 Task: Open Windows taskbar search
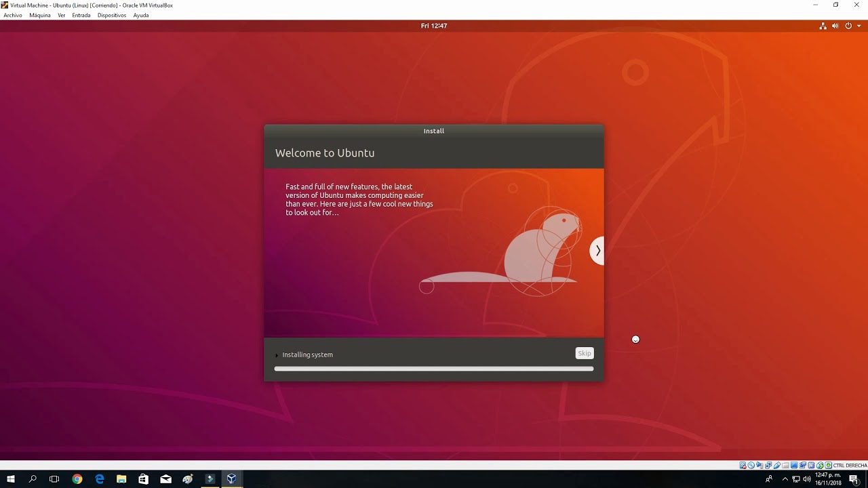click(x=33, y=479)
